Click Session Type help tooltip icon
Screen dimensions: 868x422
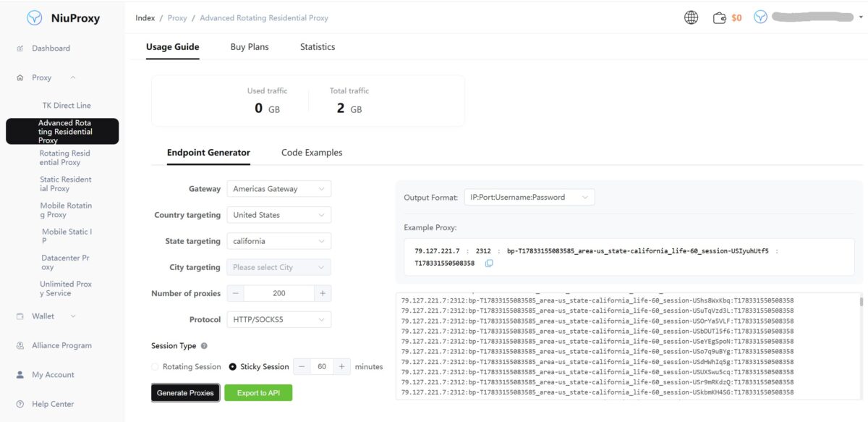point(204,346)
